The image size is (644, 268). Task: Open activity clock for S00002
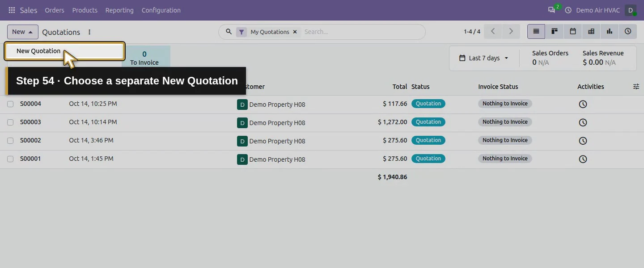(583, 141)
